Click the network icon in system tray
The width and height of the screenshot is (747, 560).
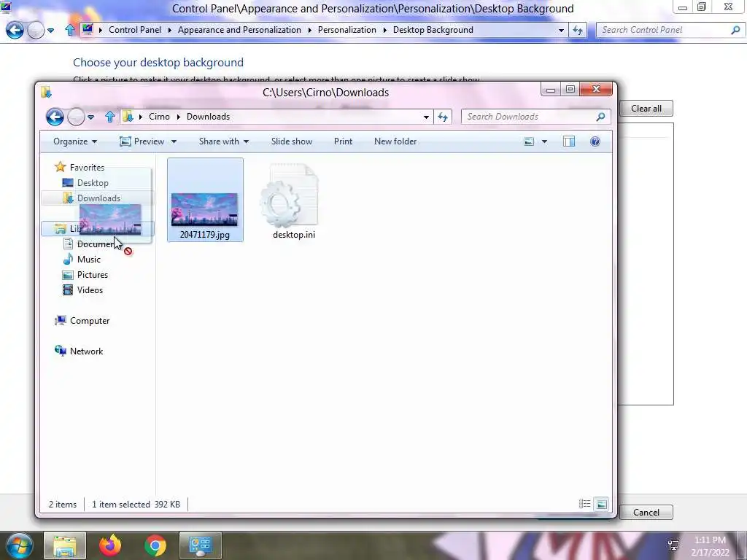pyautogui.click(x=673, y=545)
